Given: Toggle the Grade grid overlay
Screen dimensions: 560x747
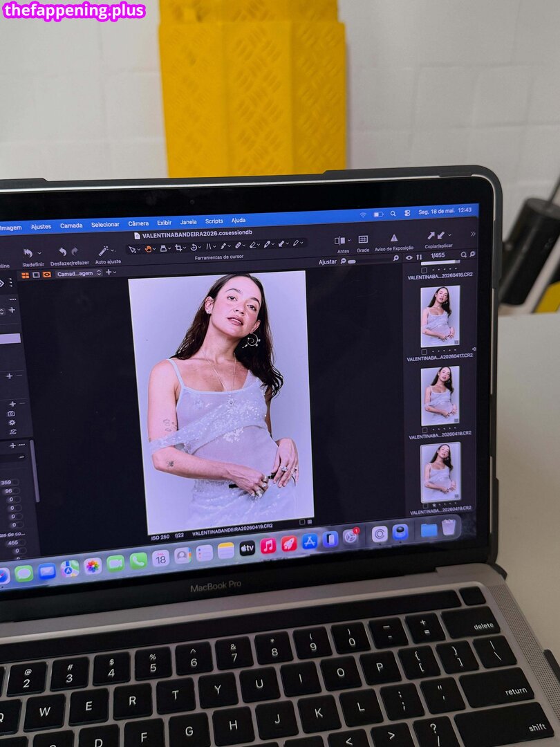Looking at the screenshot, I should [x=364, y=239].
